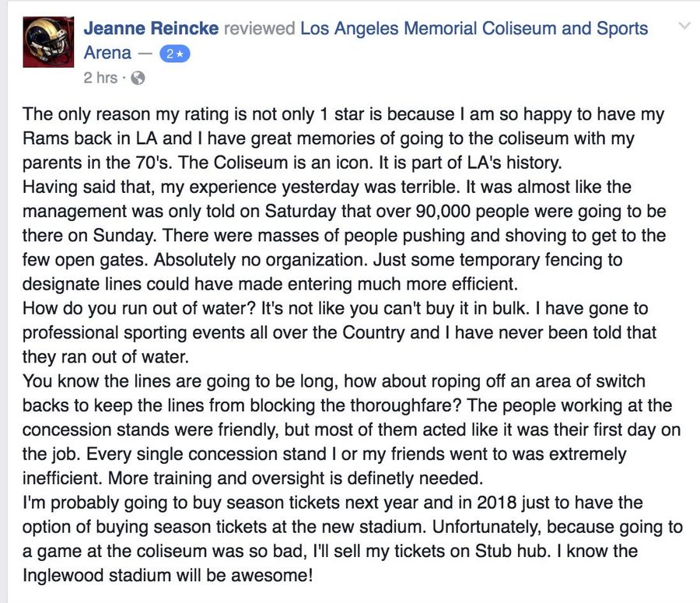Click the word reviewed in the header
Viewport: 700px width, 603px height.
[259, 28]
